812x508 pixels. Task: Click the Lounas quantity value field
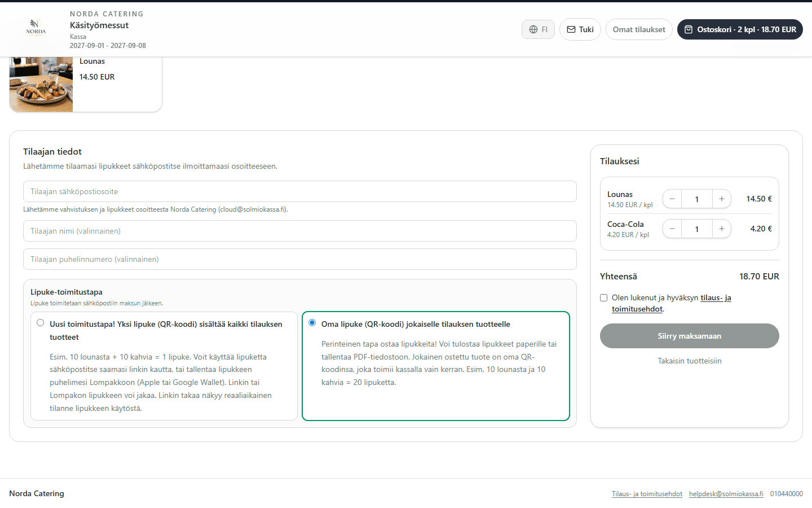(x=697, y=199)
